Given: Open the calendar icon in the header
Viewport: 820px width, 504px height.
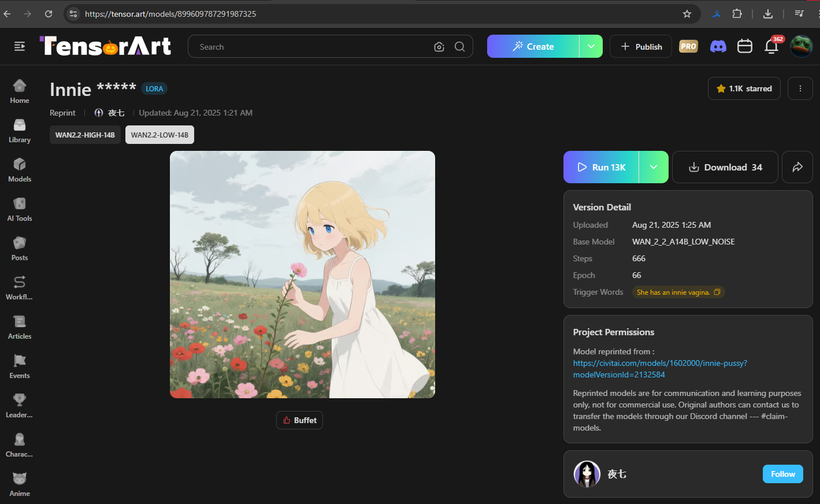Looking at the screenshot, I should click(x=745, y=46).
